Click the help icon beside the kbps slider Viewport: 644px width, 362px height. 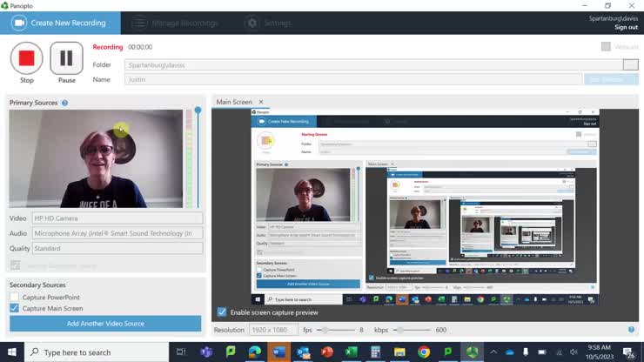click(x=631, y=330)
